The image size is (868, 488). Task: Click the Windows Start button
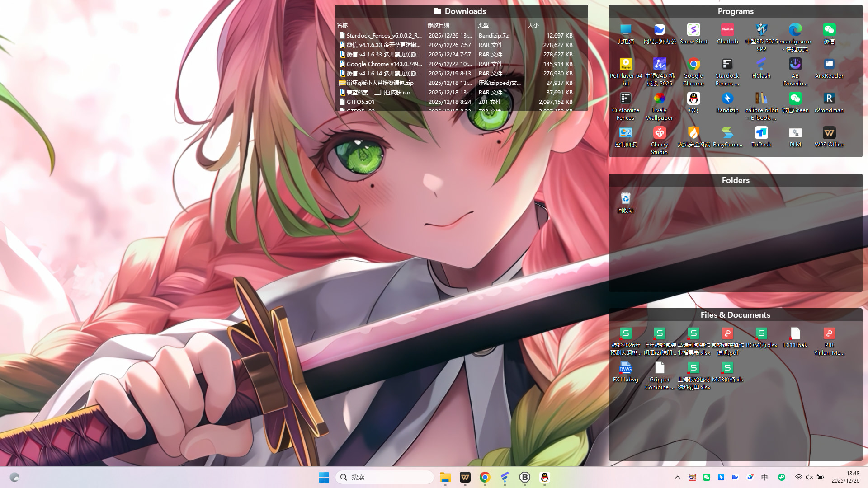[x=324, y=477]
